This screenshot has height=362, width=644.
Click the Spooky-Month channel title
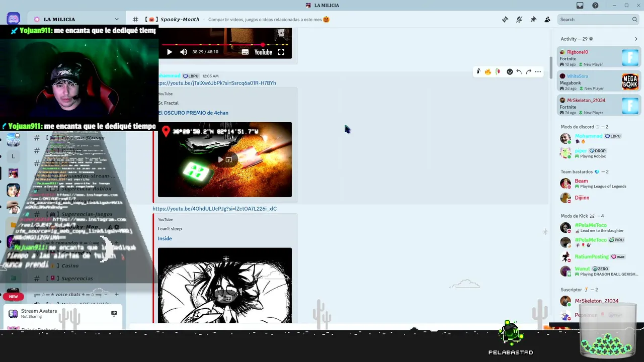[180, 20]
